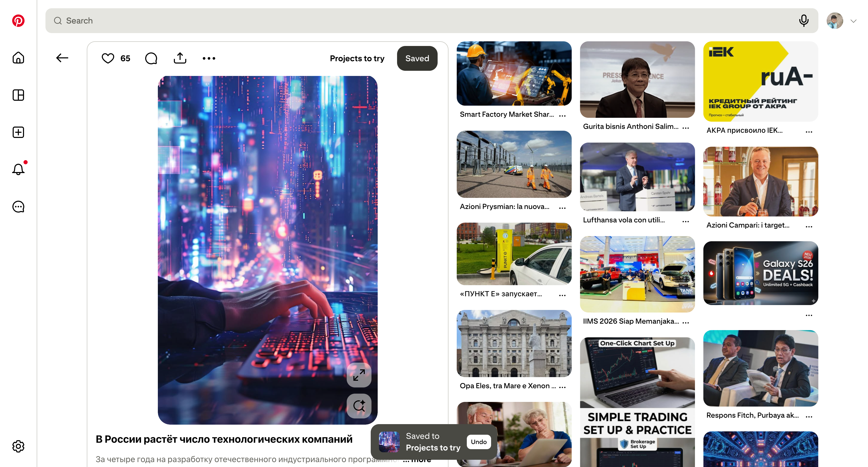Click the pin title about технологических компаний
868x467 pixels.
[x=224, y=439]
